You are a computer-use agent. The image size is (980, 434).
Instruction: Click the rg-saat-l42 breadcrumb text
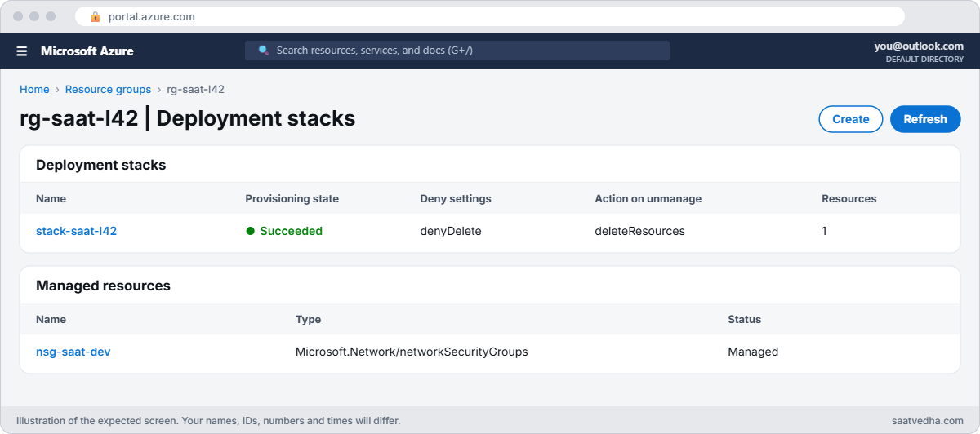click(195, 90)
